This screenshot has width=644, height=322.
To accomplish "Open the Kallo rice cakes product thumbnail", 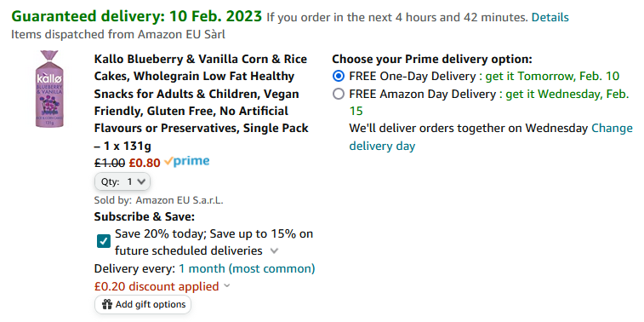I will click(49, 89).
